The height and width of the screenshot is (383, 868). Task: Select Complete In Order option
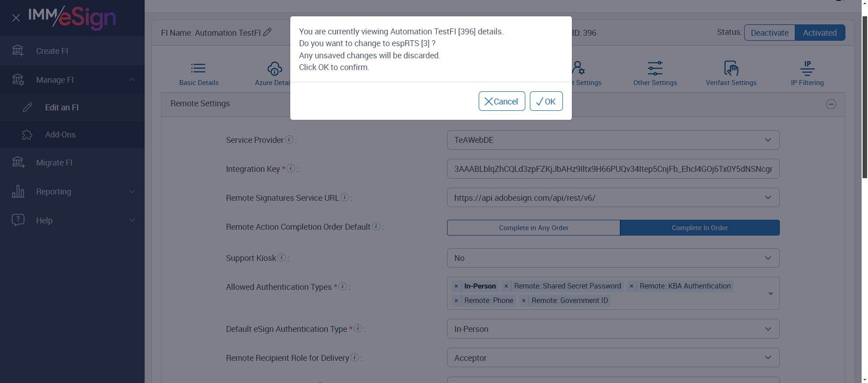tap(699, 228)
